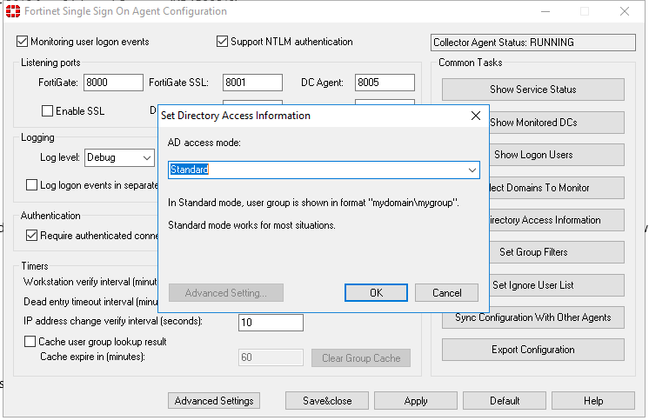Check Cache user group lookup result

tap(31, 341)
